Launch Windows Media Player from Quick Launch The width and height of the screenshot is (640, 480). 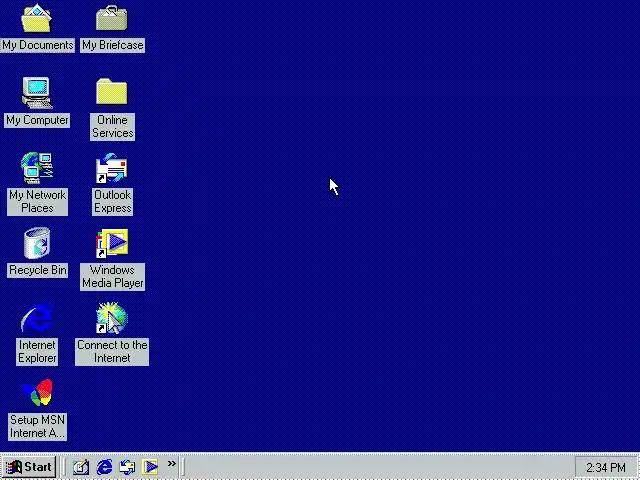(x=150, y=467)
